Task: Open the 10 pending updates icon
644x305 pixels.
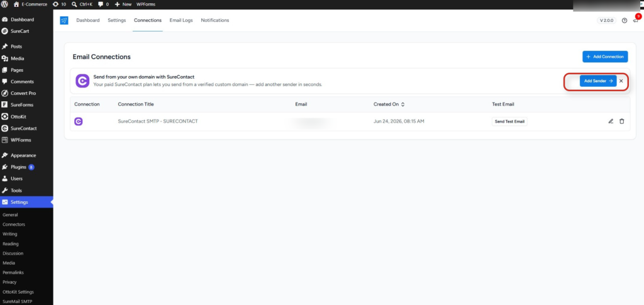Action: click(x=59, y=4)
